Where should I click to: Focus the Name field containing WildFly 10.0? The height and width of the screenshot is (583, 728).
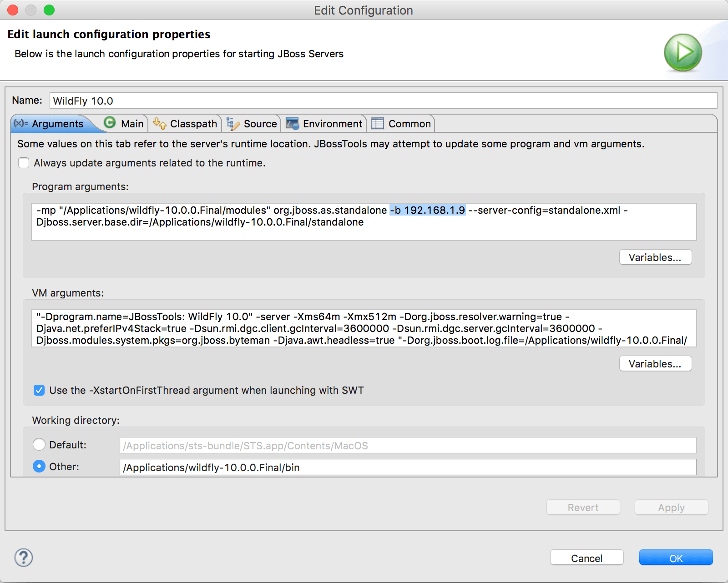(383, 101)
